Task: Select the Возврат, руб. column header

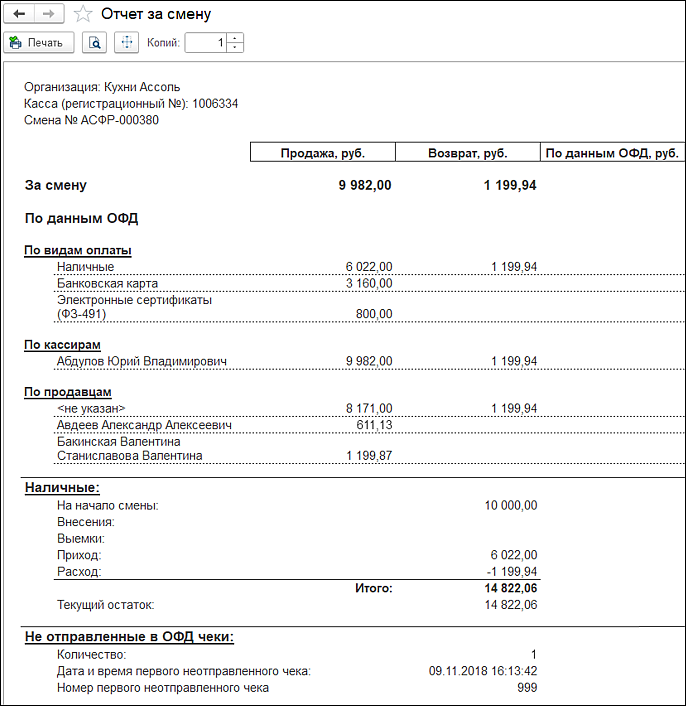Action: (x=468, y=153)
